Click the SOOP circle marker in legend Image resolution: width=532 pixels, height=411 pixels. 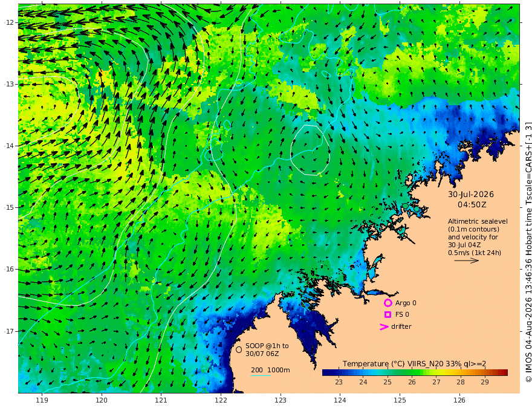click(239, 349)
